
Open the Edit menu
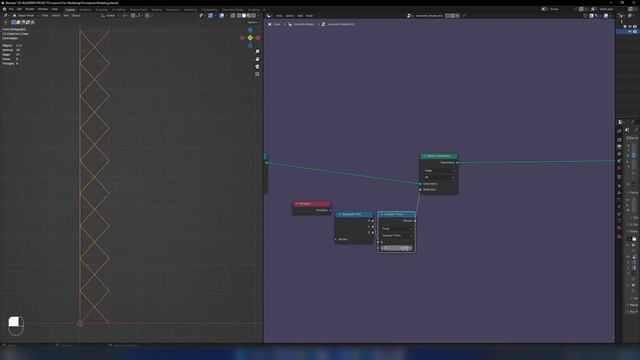tap(19, 9)
